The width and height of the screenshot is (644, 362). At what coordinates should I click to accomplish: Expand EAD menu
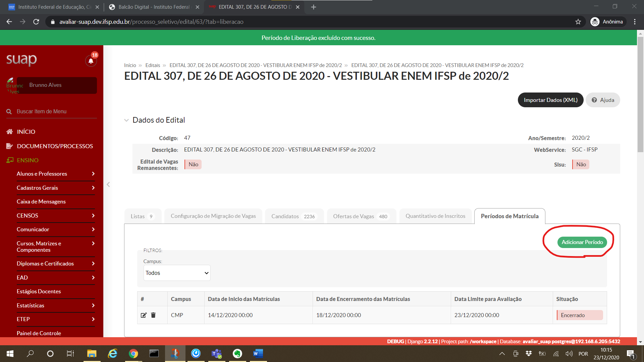point(56,278)
